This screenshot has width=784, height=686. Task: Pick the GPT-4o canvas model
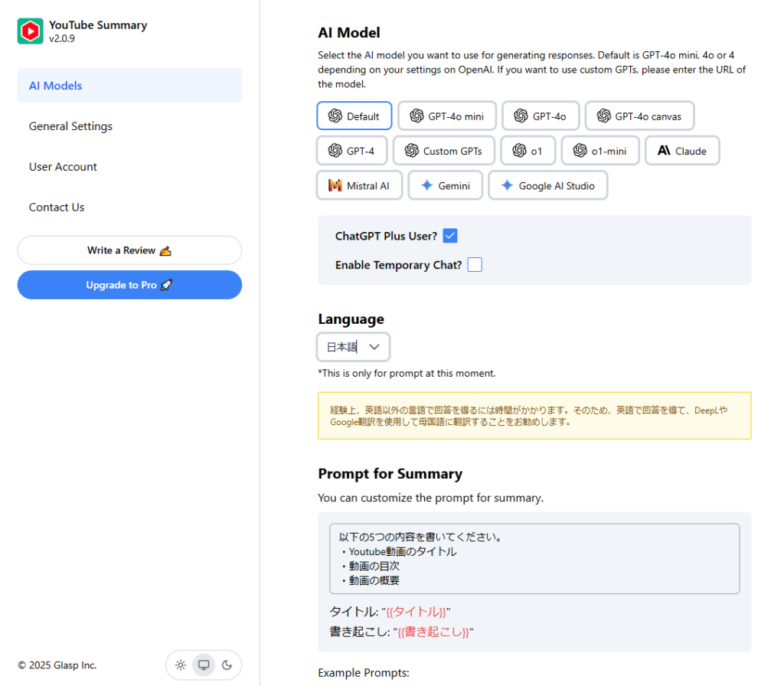click(x=639, y=116)
